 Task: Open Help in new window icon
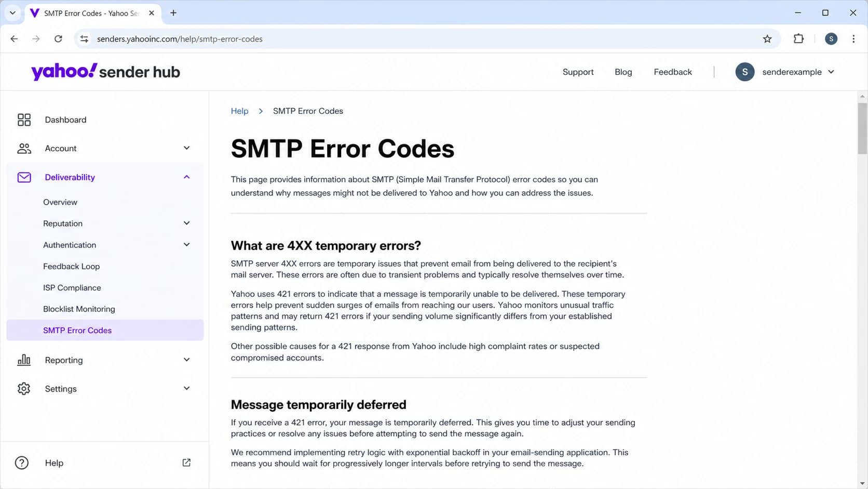pyautogui.click(x=186, y=462)
